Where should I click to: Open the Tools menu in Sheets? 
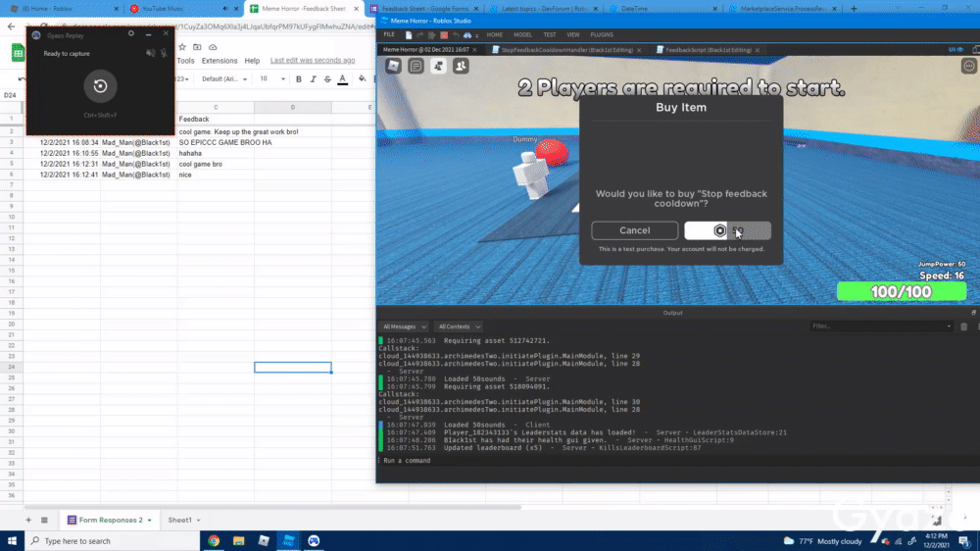click(x=185, y=61)
